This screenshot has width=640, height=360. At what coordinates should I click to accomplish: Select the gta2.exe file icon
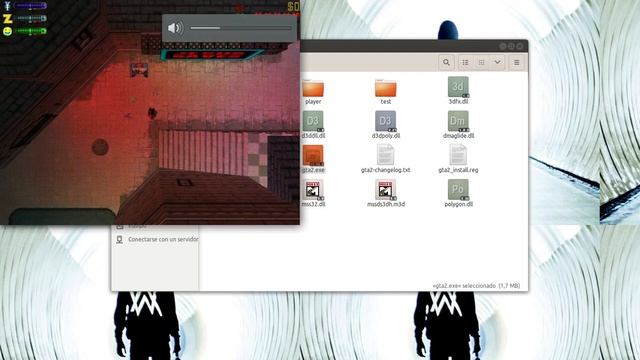click(x=313, y=156)
